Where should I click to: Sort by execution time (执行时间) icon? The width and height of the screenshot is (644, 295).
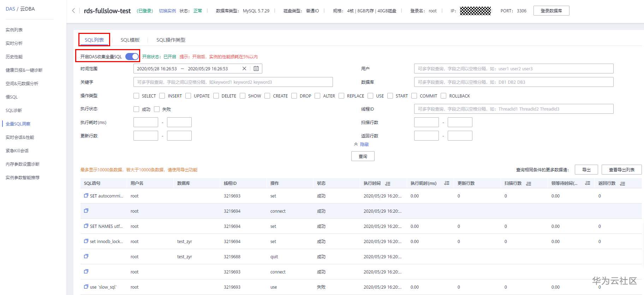pos(388,183)
